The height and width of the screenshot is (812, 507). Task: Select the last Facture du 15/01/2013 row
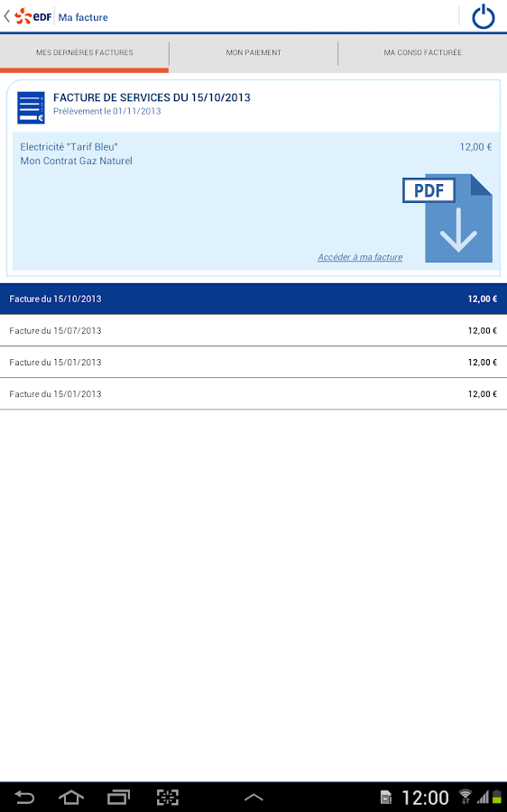253,393
